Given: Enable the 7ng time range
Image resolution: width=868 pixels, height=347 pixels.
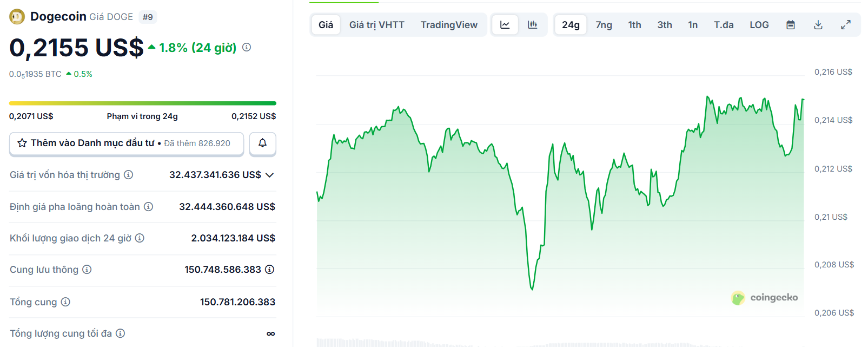Looking at the screenshot, I should tap(603, 24).
